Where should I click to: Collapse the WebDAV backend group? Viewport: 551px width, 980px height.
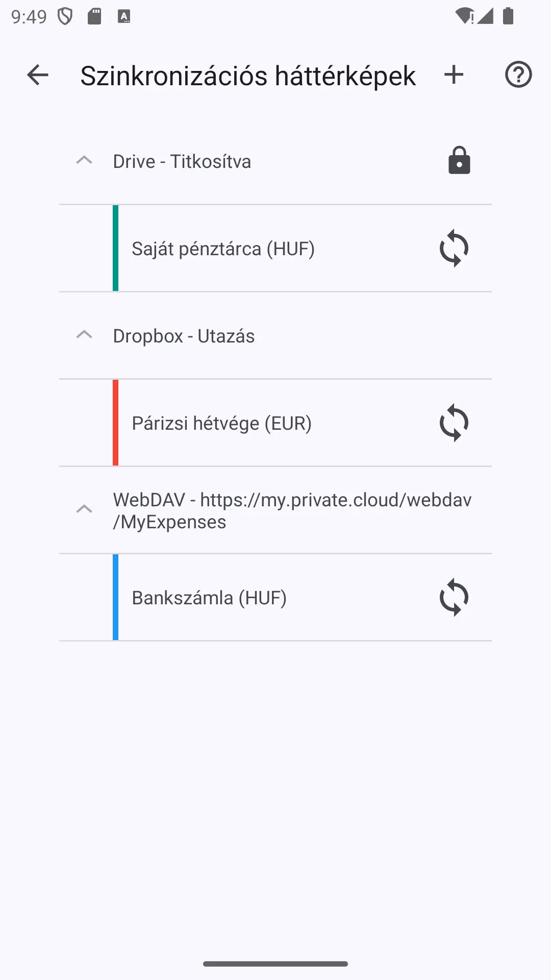click(84, 510)
